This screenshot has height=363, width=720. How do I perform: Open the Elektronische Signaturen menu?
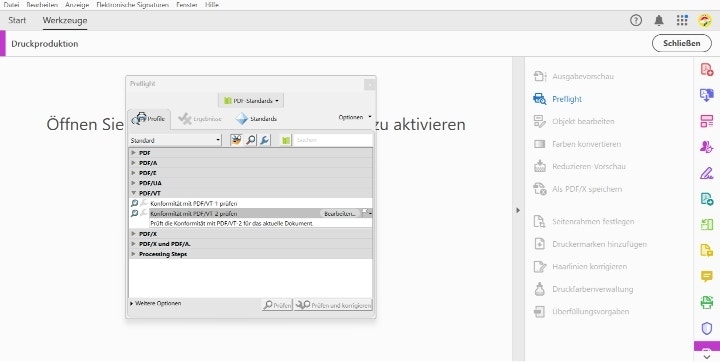coord(133,5)
